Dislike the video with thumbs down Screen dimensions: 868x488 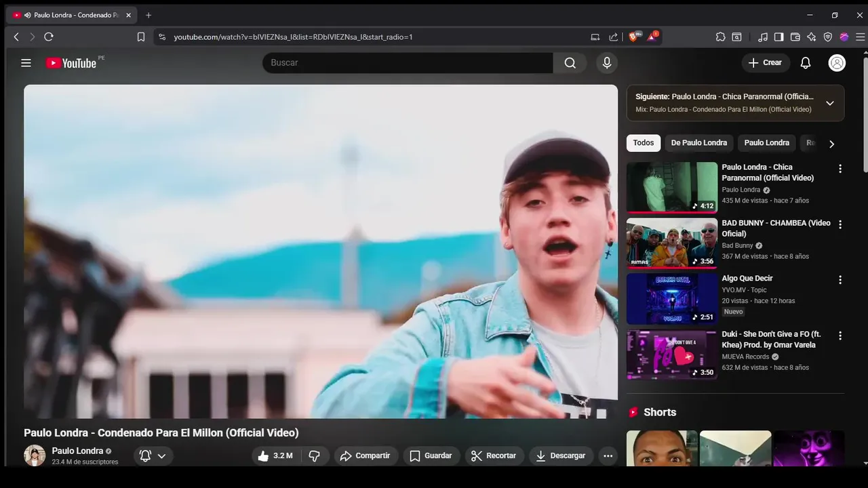pos(315,456)
